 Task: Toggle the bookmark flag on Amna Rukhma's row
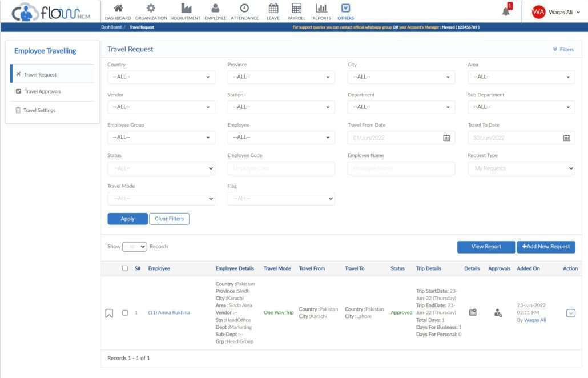pyautogui.click(x=109, y=312)
